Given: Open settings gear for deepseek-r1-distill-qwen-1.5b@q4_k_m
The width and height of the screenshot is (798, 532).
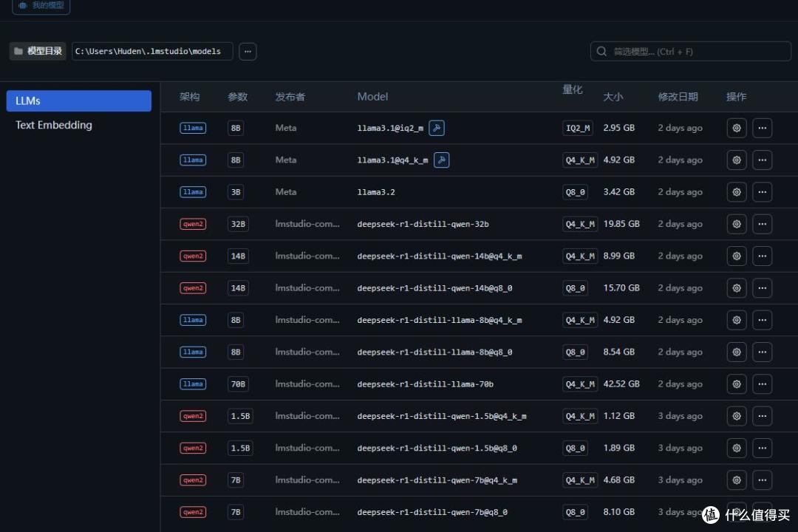Looking at the screenshot, I should (737, 416).
